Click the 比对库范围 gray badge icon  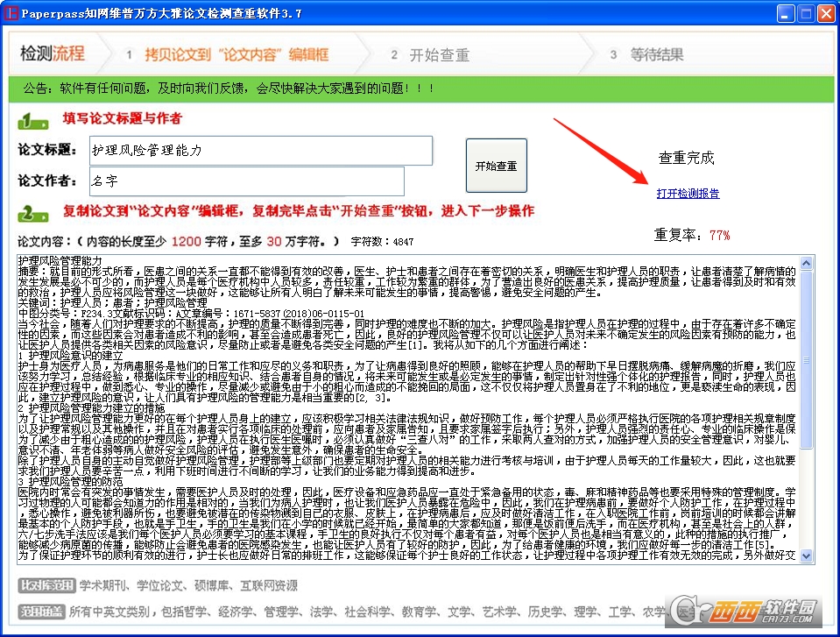[x=46, y=585]
